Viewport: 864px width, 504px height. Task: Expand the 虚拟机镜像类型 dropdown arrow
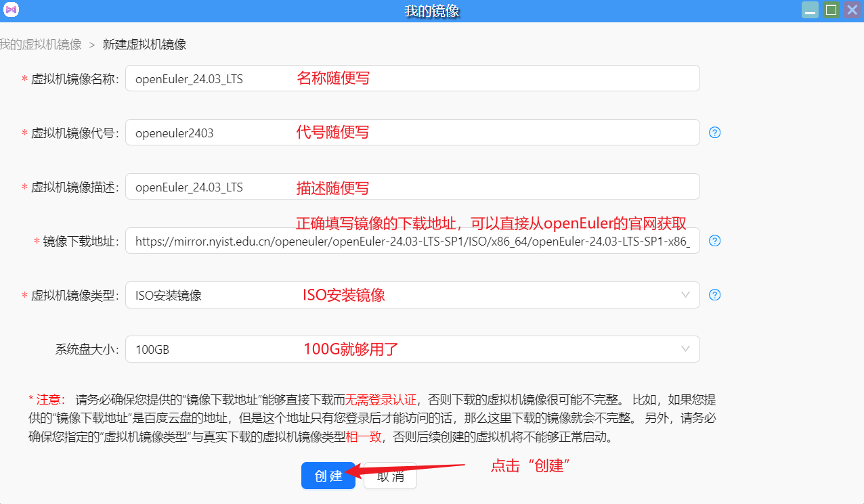click(x=685, y=295)
